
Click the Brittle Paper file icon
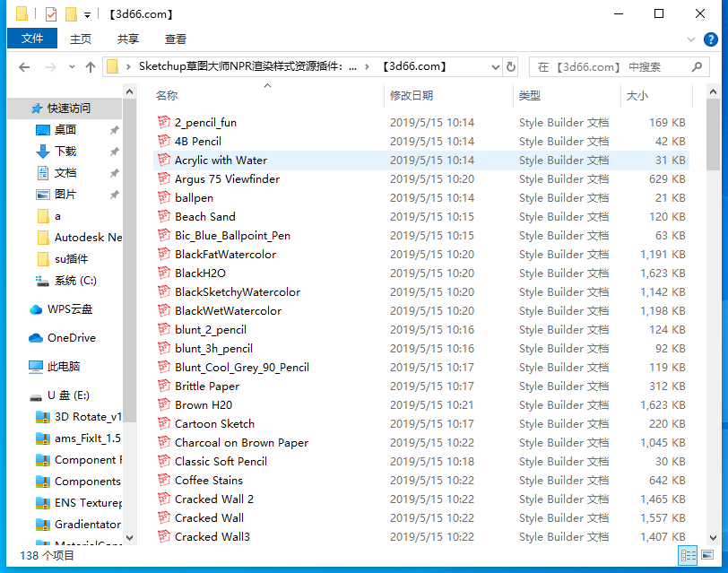tap(164, 386)
